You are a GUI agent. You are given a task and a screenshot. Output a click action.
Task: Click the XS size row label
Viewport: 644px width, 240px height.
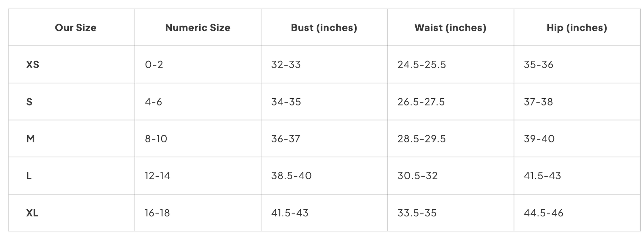tap(33, 65)
